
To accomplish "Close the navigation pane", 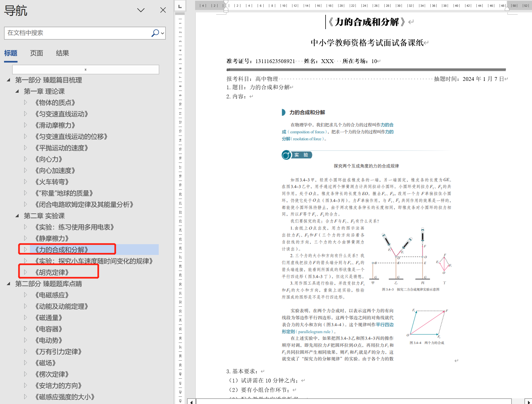I will coord(163,10).
